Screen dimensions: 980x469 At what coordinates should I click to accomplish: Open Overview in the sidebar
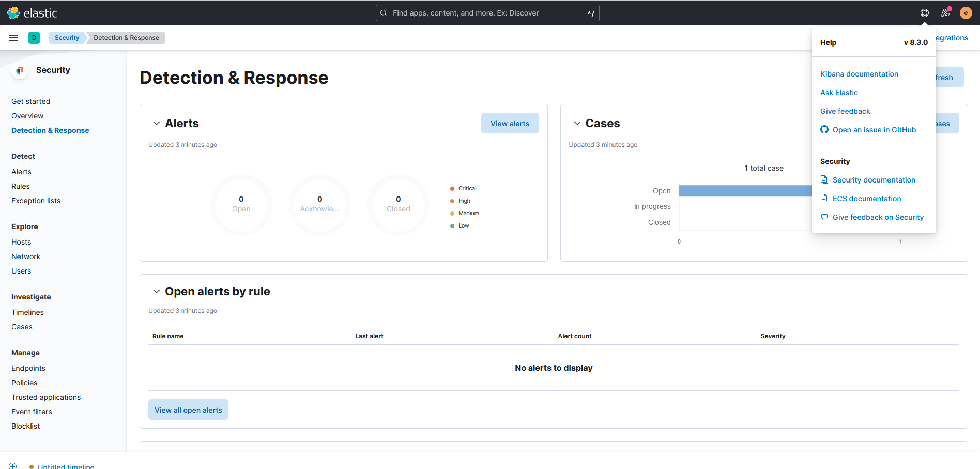[27, 116]
